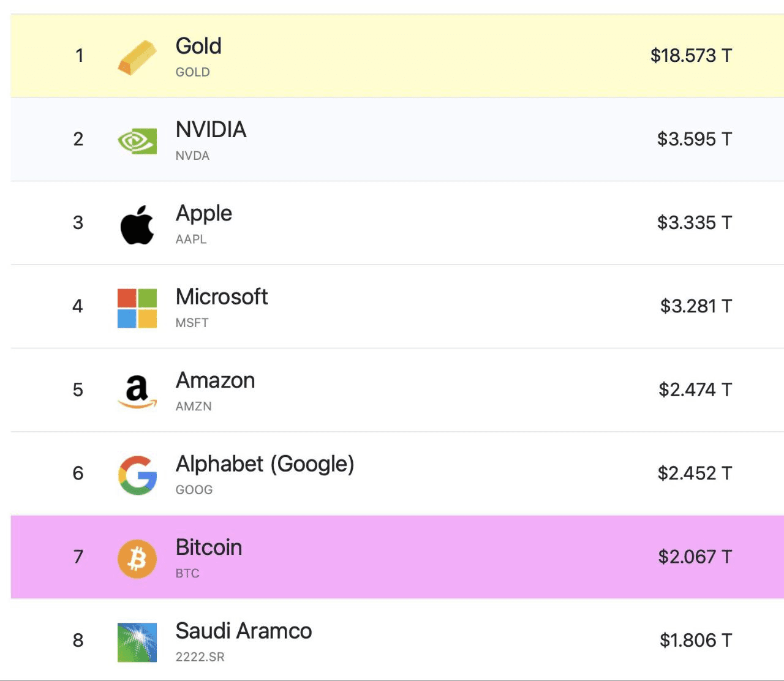Click the Google G logo
Image resolution: width=784 pixels, height=681 pixels.
tap(137, 475)
